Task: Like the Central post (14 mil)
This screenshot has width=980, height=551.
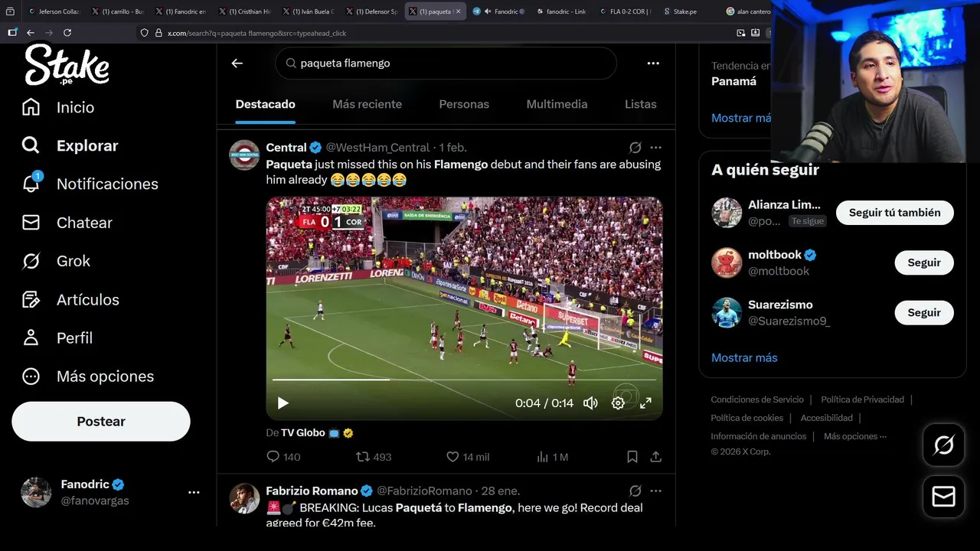Action: tap(452, 457)
